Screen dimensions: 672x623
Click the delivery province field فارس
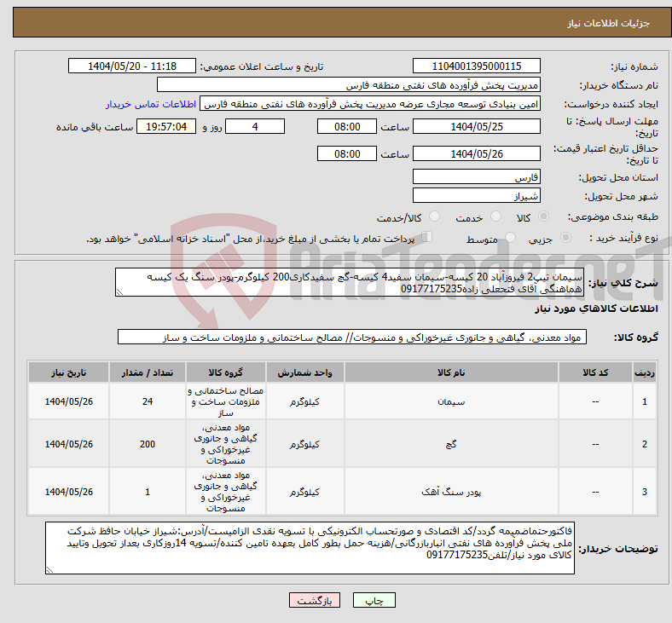pos(476,176)
